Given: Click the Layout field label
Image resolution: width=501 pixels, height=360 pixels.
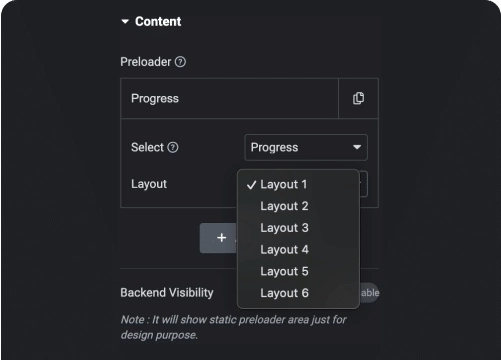Looking at the screenshot, I should click(x=149, y=184).
